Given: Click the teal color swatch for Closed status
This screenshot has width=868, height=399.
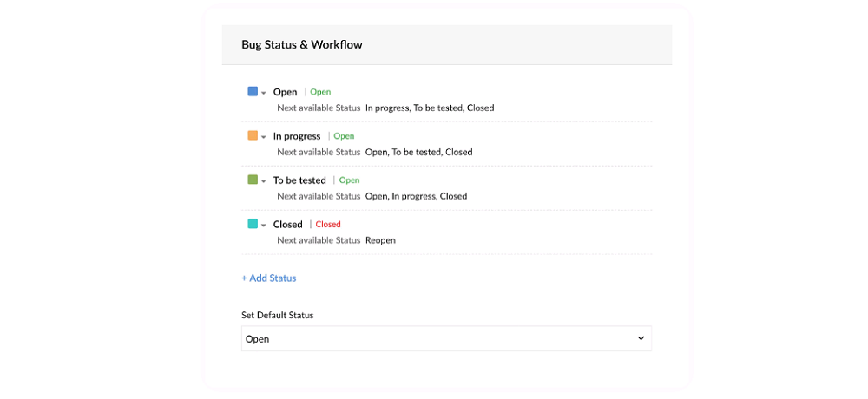Looking at the screenshot, I should pyautogui.click(x=253, y=224).
